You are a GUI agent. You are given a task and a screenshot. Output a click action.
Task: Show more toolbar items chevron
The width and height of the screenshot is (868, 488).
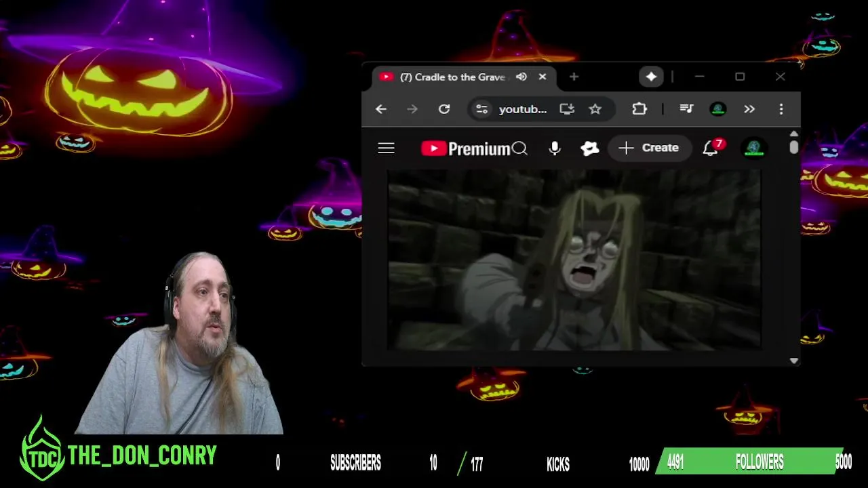(x=749, y=109)
